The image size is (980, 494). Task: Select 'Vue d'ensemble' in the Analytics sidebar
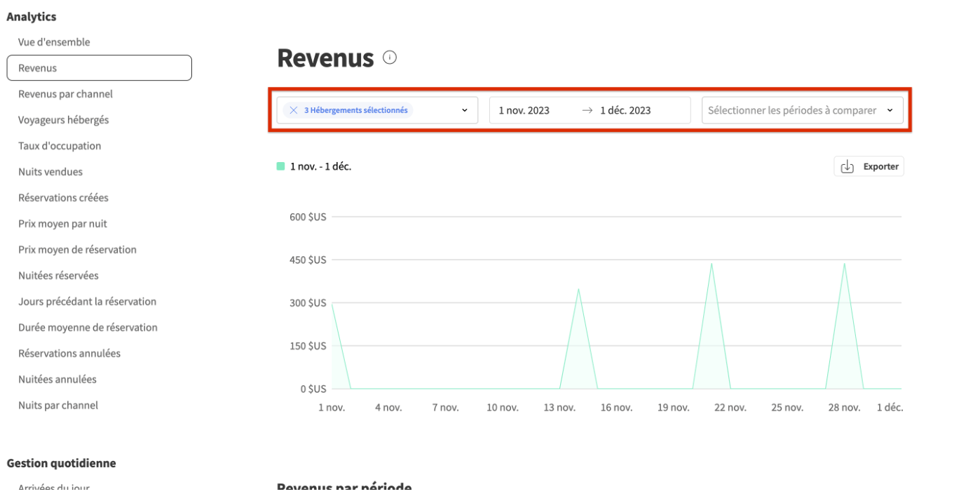pyautogui.click(x=54, y=41)
